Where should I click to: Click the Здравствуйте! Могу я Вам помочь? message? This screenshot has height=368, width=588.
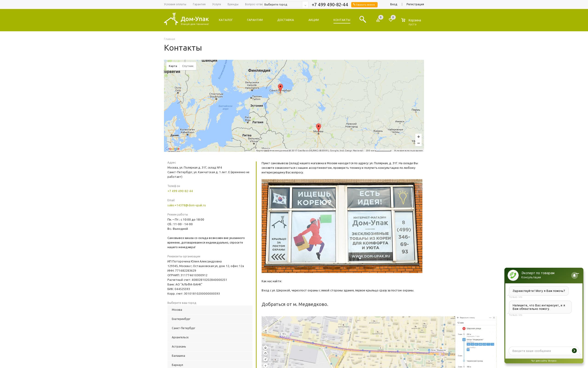pyautogui.click(x=539, y=291)
